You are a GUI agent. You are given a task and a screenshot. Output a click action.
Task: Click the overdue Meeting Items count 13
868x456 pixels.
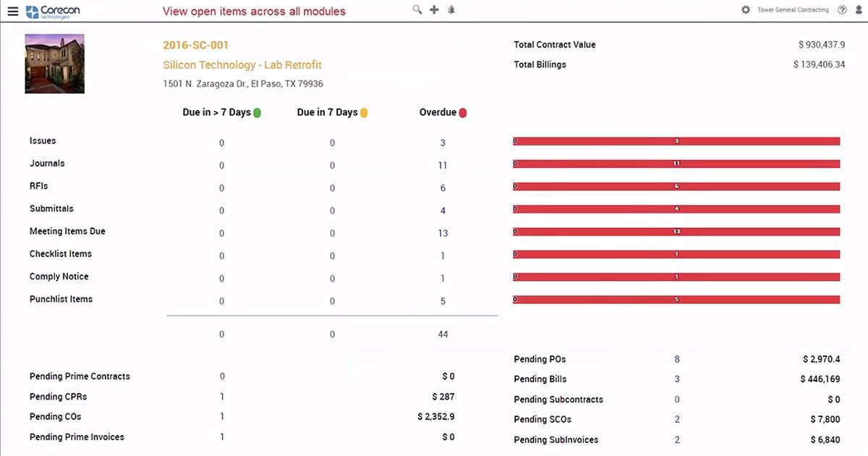tap(443, 234)
